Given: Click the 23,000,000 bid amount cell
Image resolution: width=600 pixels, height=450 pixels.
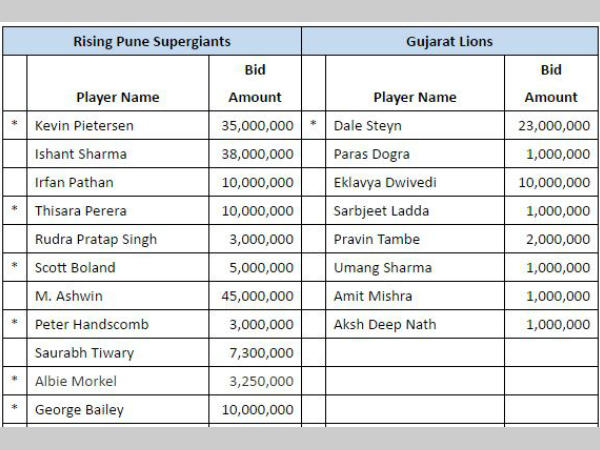Looking at the screenshot, I should 553,126.
